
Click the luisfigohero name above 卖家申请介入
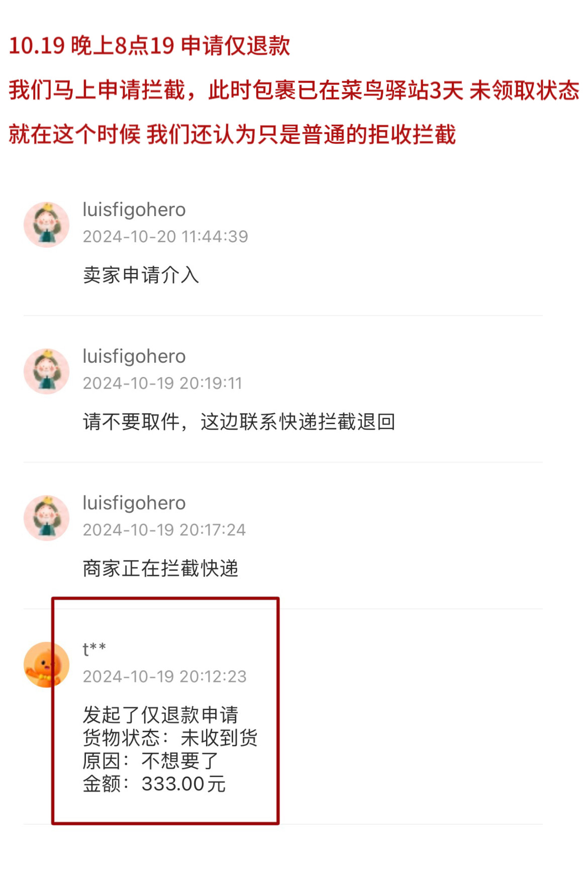[x=134, y=210]
